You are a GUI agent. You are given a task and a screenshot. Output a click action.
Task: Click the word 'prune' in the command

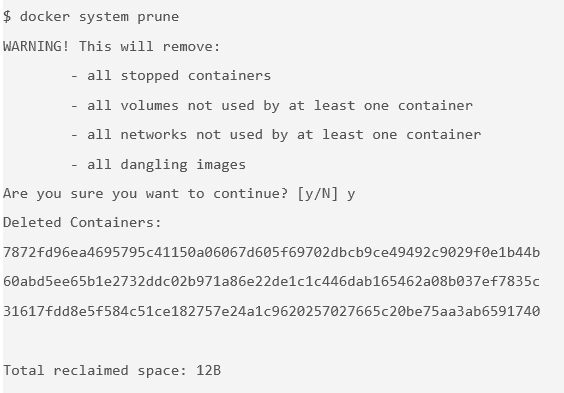tap(158, 17)
